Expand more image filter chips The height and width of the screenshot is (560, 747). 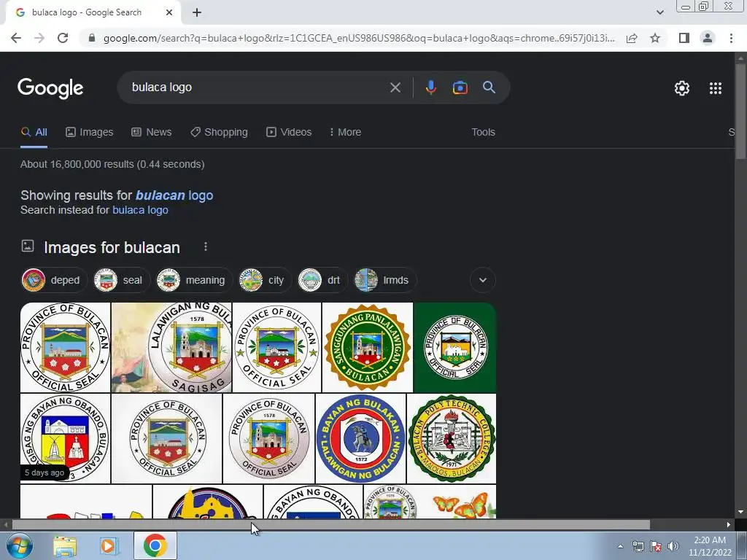(x=483, y=280)
